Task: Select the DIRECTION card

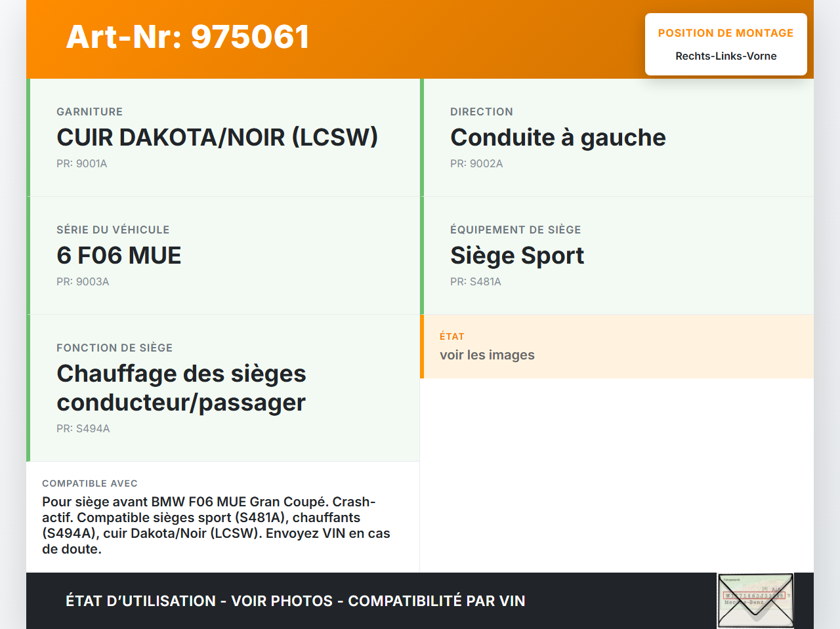Action: 617,138
